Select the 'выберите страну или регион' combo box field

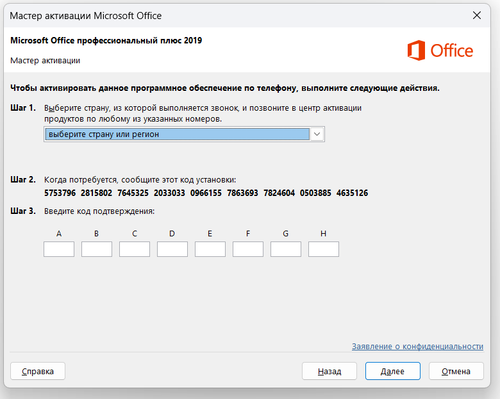coord(184,134)
